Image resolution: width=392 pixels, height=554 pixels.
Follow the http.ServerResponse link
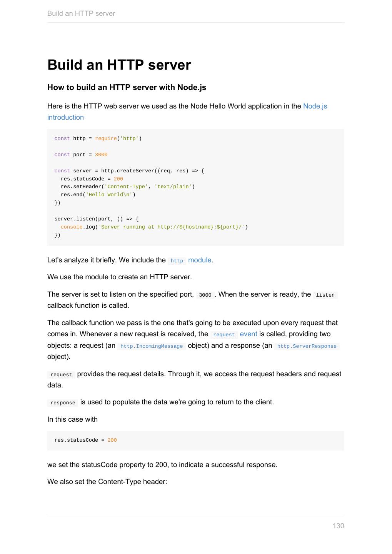click(x=307, y=346)
